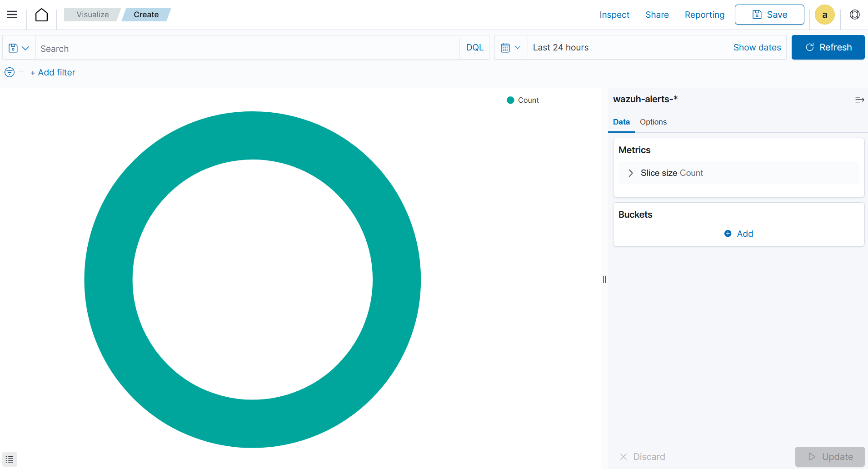868x469 pixels.
Task: Focus the Search query input
Action: pyautogui.click(x=248, y=48)
